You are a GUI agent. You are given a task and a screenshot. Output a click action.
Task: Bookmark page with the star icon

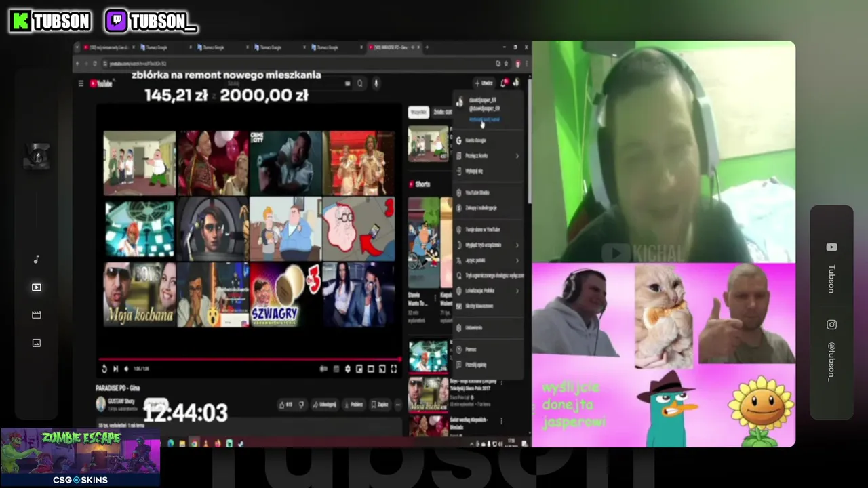coord(506,64)
